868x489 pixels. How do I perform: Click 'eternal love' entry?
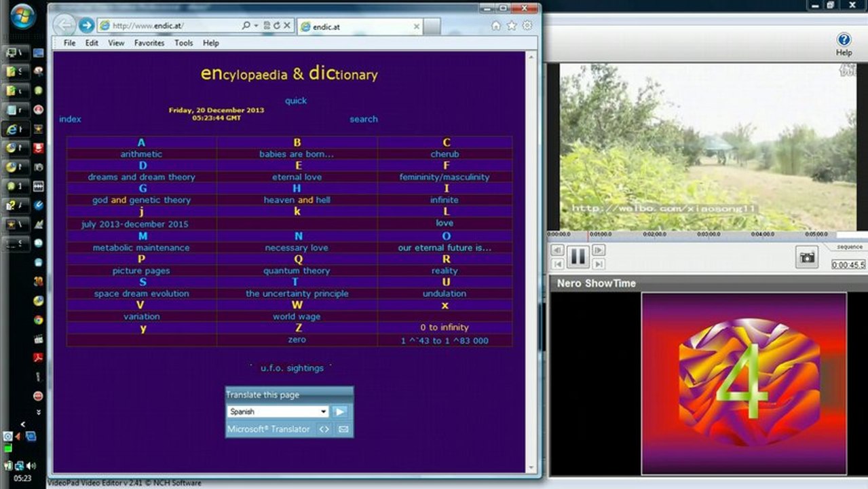point(297,177)
